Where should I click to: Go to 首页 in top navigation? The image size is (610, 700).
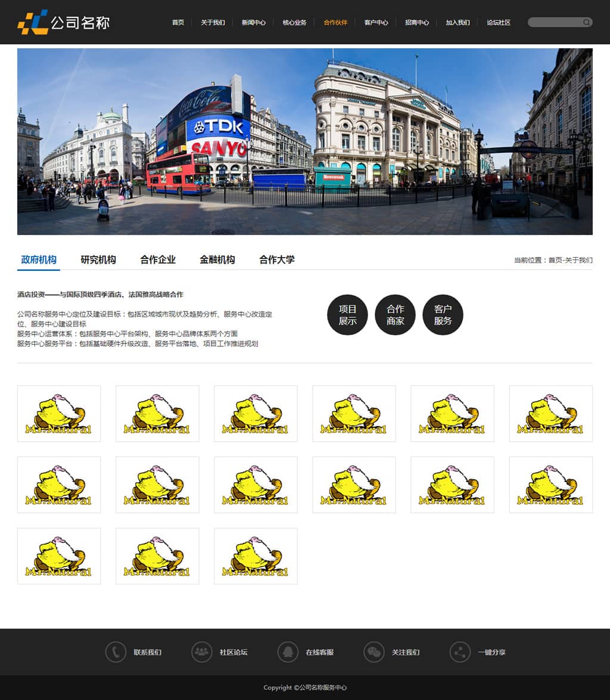(178, 23)
